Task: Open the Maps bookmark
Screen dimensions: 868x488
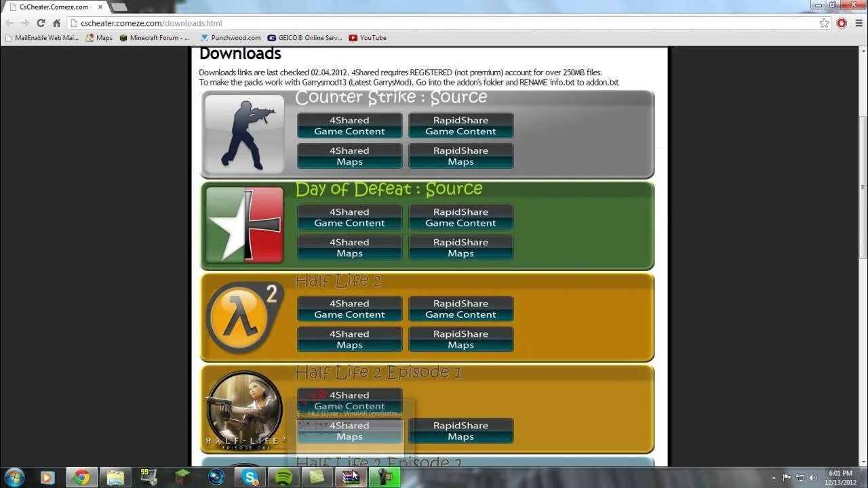Action: [99, 38]
